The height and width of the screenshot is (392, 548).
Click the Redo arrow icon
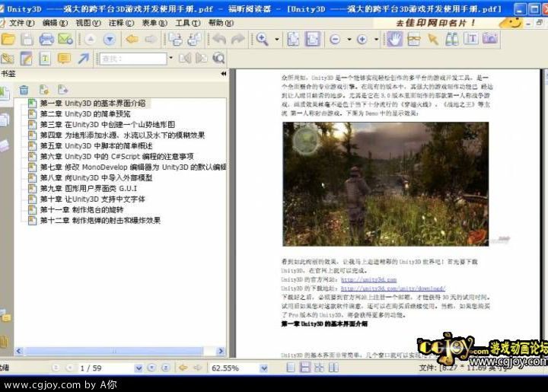click(x=238, y=39)
